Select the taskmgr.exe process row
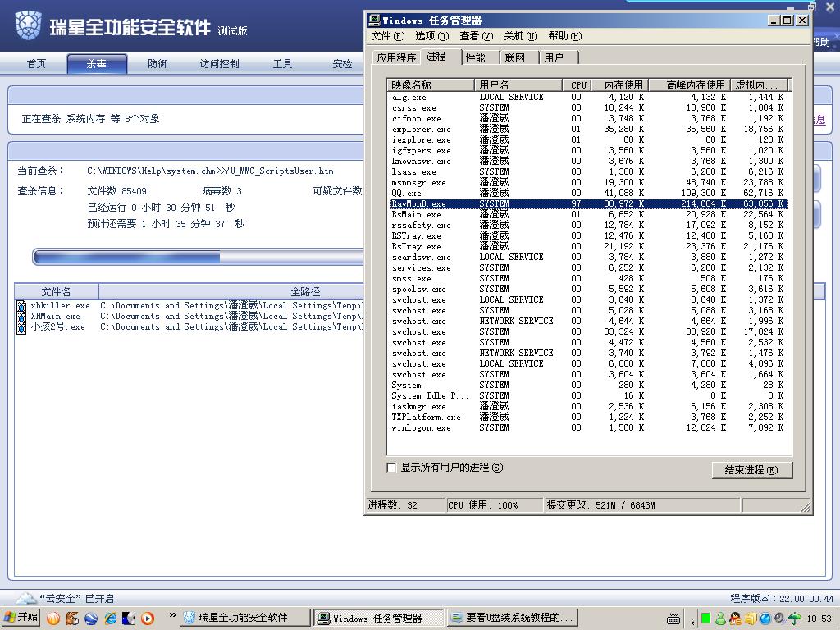The height and width of the screenshot is (630, 840). [587, 407]
